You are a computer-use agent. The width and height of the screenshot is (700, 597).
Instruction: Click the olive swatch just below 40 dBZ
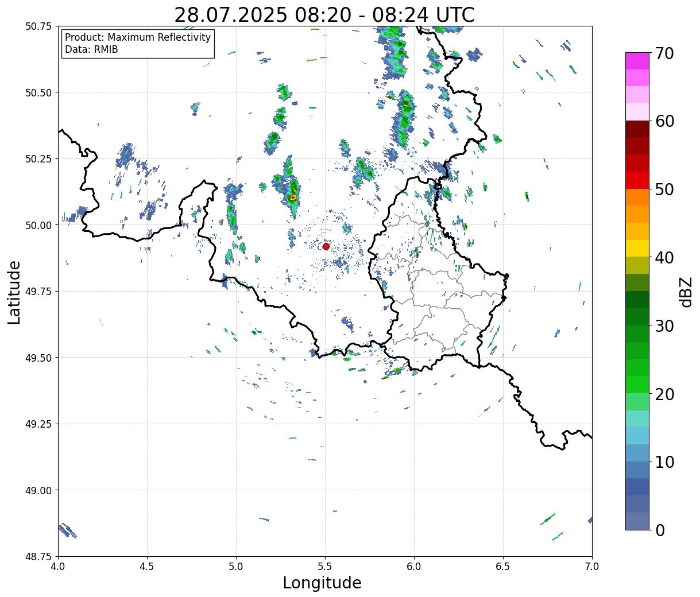[x=637, y=265]
